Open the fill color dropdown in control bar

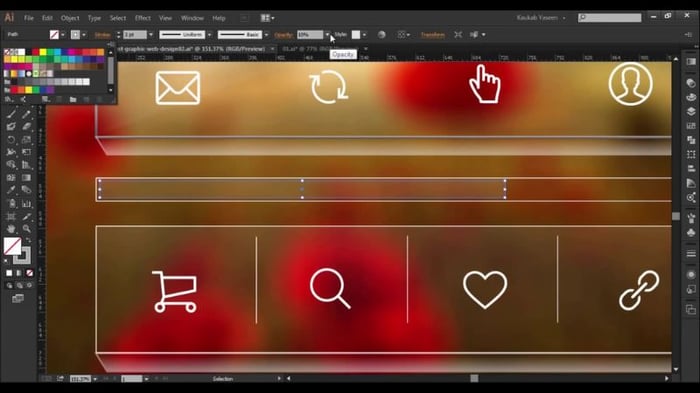[63, 35]
